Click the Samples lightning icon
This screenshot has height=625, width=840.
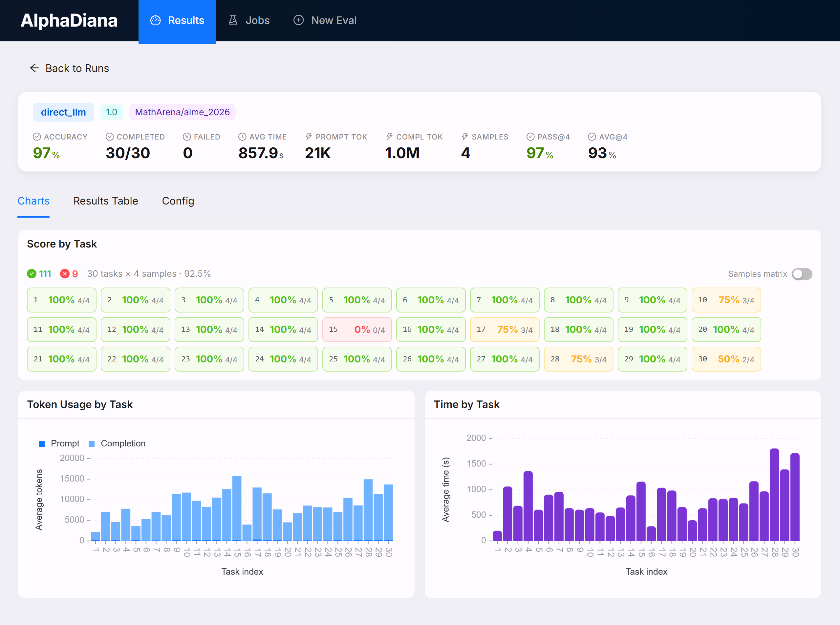pos(465,137)
